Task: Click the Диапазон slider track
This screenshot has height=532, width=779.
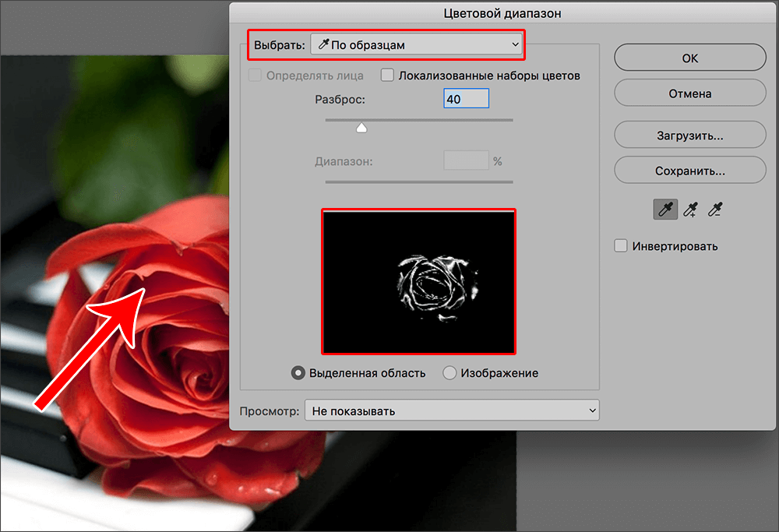Action: [x=418, y=181]
